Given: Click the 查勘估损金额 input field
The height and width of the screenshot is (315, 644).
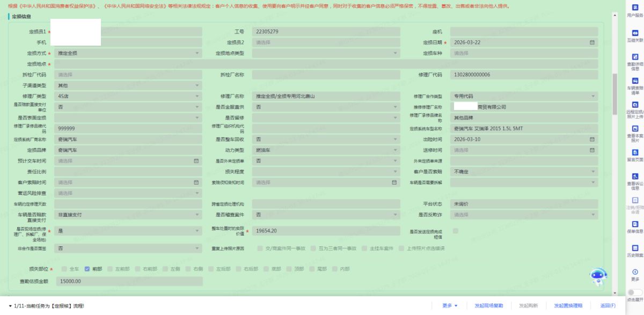Looking at the screenshot, I should click(128, 281).
